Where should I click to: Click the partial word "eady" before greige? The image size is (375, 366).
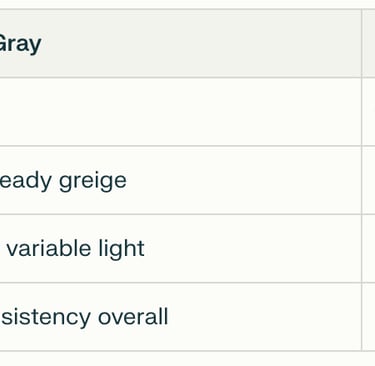coord(26,182)
